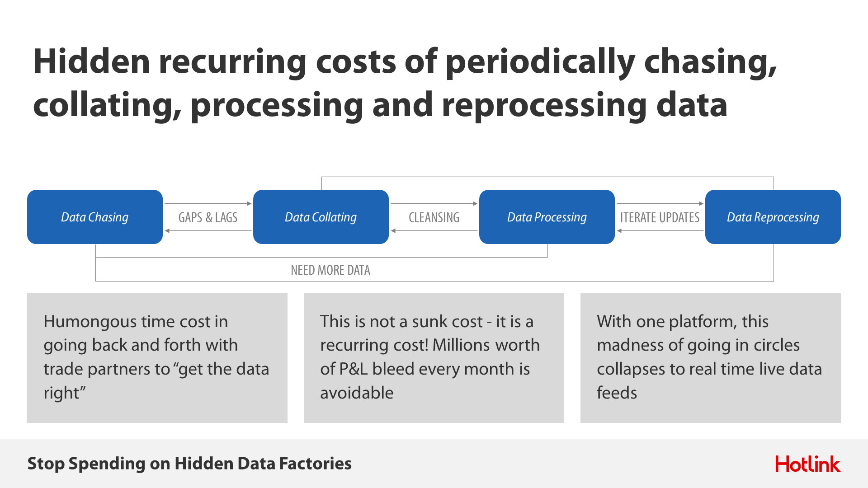Click the NEED MORE DATA label

coord(330,270)
